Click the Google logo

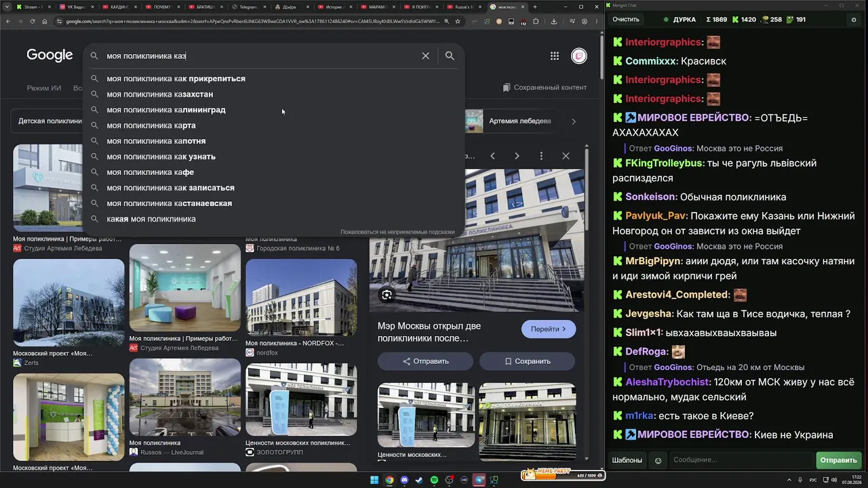click(50, 56)
